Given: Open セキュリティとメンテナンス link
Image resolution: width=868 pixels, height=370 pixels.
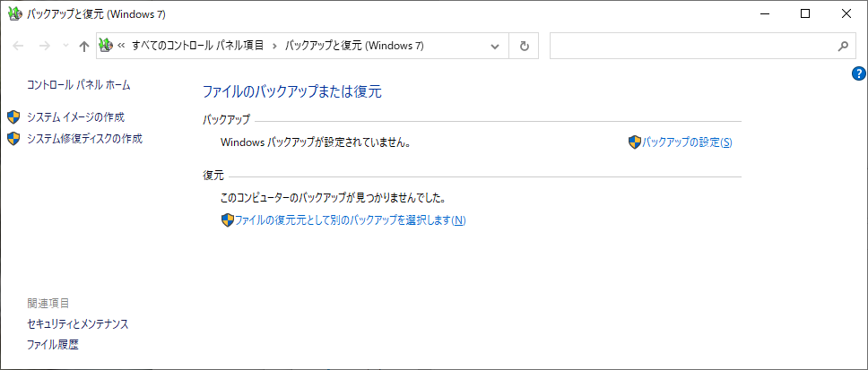Looking at the screenshot, I should point(77,324).
